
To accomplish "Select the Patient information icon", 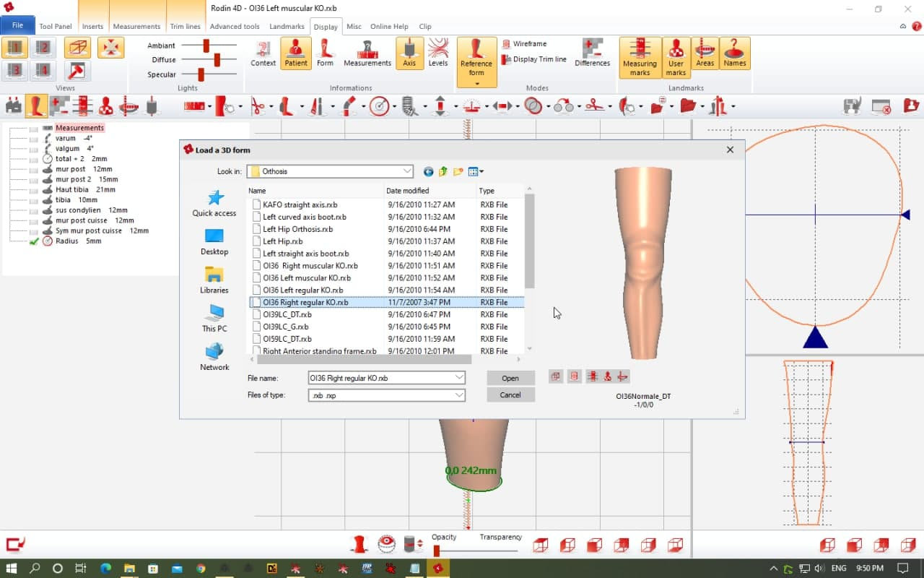I will click(x=295, y=54).
